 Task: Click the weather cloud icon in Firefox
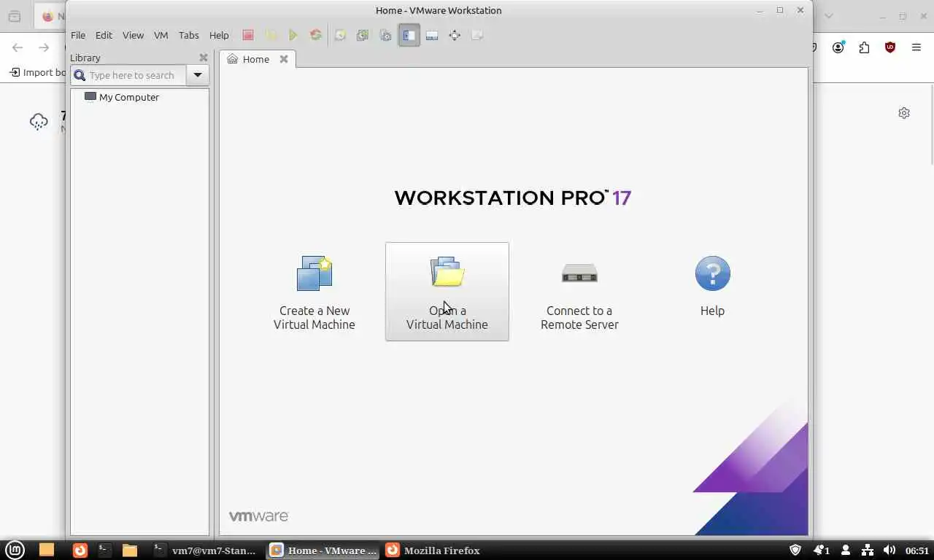39,122
